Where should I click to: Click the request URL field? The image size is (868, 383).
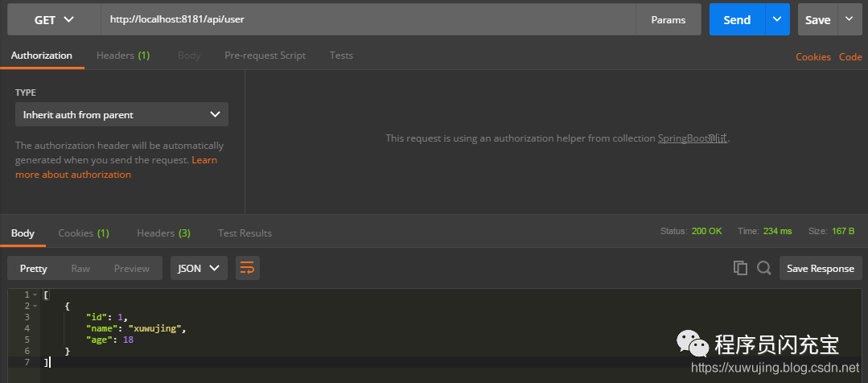(x=368, y=20)
